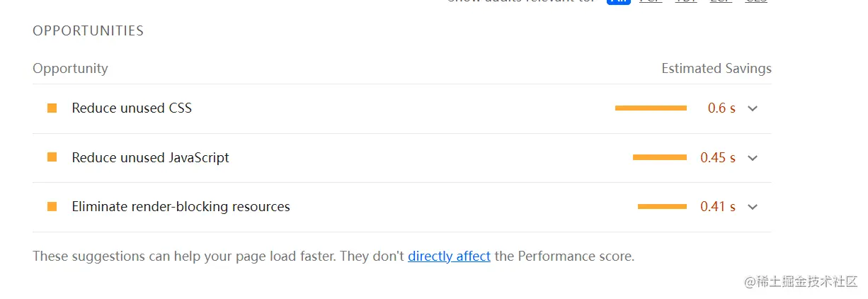868x299 pixels.
Task: Click the orange square beside Reduce unused CSS
Action: [x=52, y=108]
